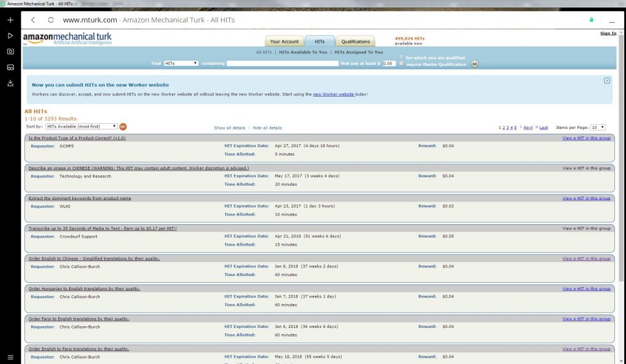
Task: Open the image gallery icon in the sidebar
Action: (x=10, y=68)
